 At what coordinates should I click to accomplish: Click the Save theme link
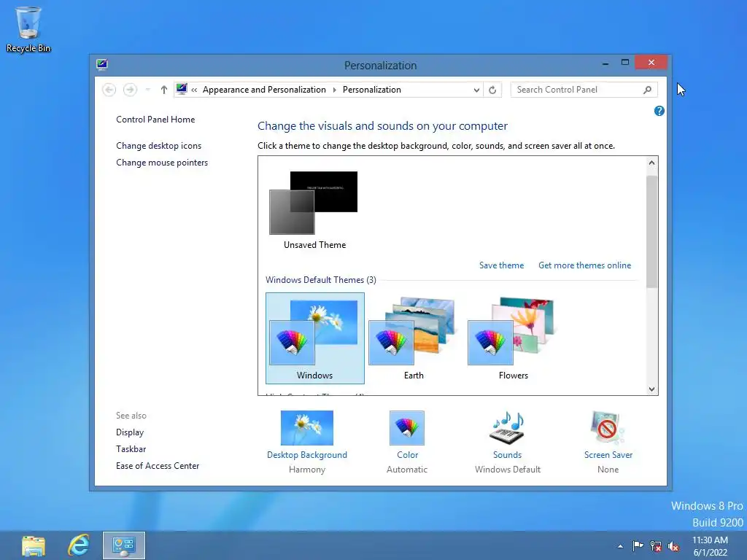pos(501,265)
